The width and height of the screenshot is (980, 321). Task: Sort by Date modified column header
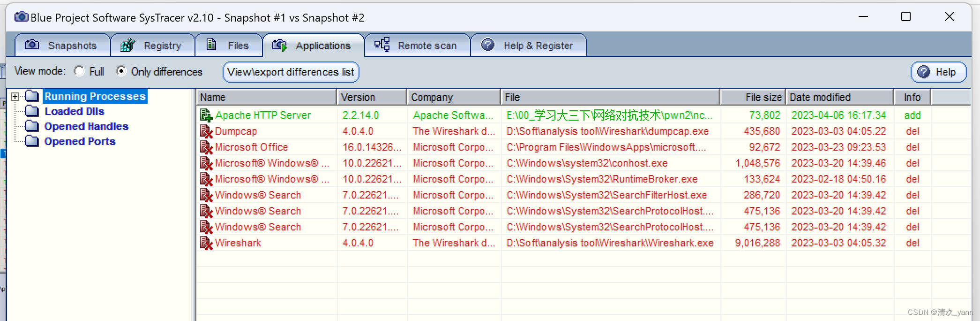839,97
